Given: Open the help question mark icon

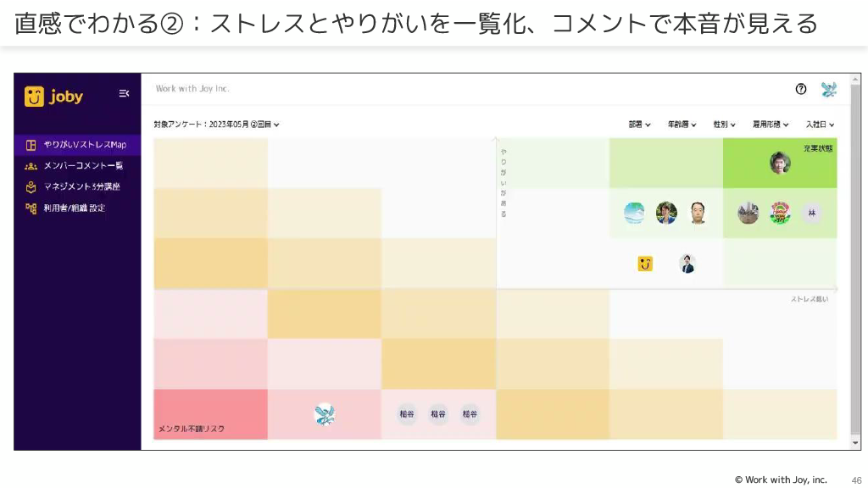Looking at the screenshot, I should click(800, 89).
